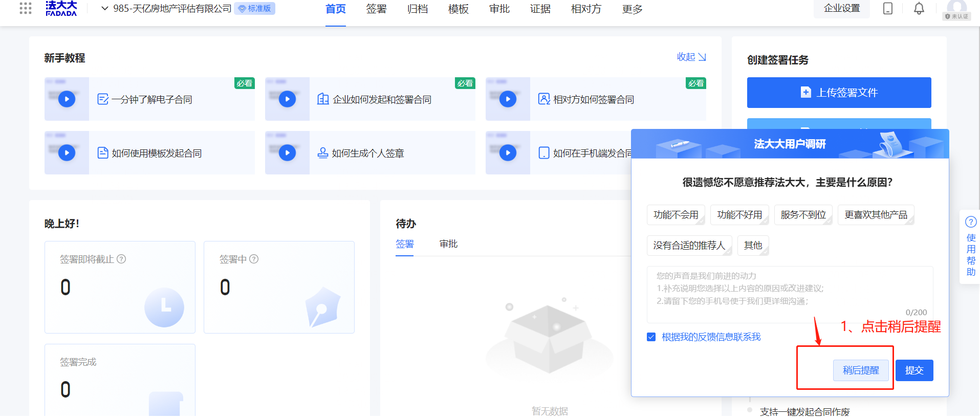Image resolution: width=980 pixels, height=419 pixels.
Task: Expand the 更多 menu
Action: (x=633, y=9)
